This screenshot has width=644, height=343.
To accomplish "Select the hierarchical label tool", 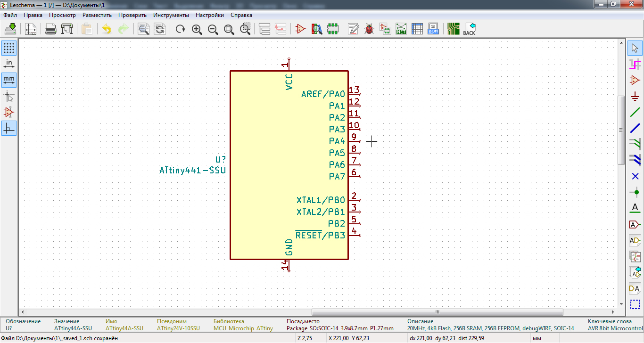I will (x=635, y=240).
